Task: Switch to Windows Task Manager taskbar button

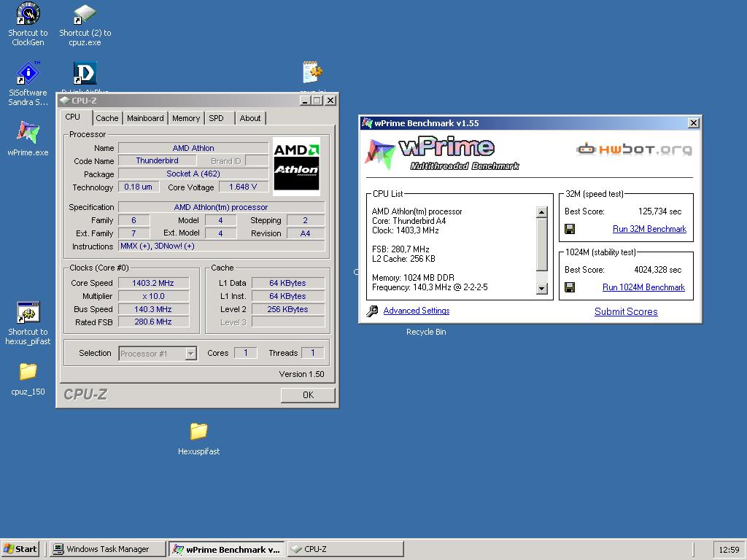Action: click(x=108, y=549)
